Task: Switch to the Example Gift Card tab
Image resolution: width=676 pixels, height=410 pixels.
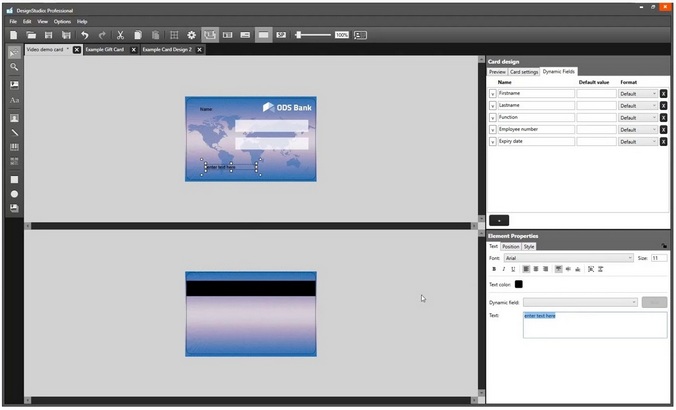Action: 105,49
